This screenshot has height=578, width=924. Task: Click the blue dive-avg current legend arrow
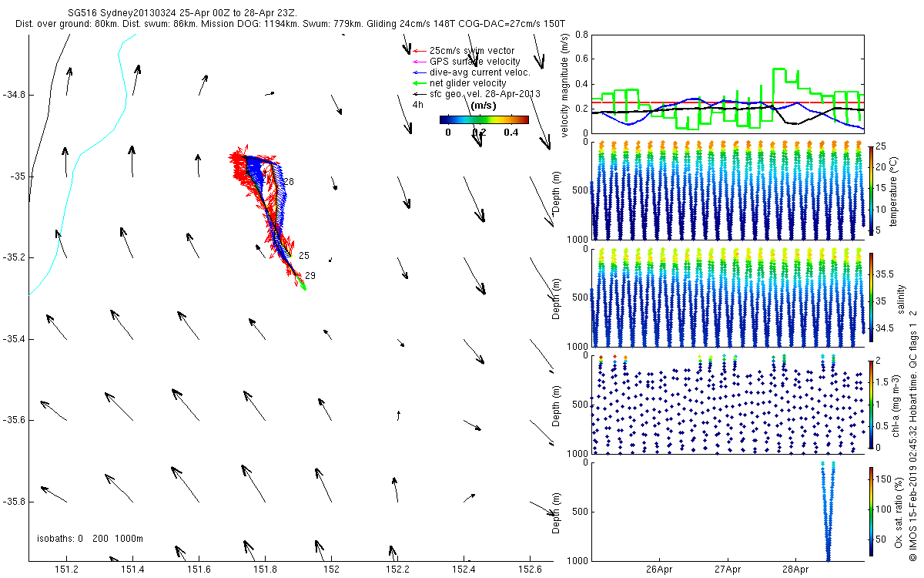(x=420, y=72)
